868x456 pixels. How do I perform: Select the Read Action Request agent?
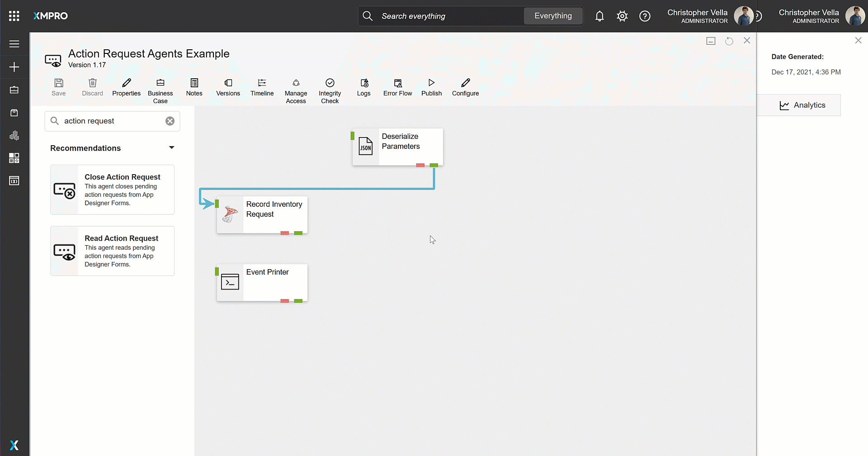coord(112,251)
